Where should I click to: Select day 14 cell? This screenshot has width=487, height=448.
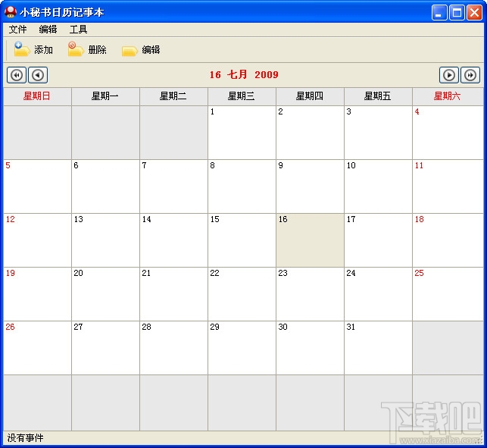click(173, 240)
